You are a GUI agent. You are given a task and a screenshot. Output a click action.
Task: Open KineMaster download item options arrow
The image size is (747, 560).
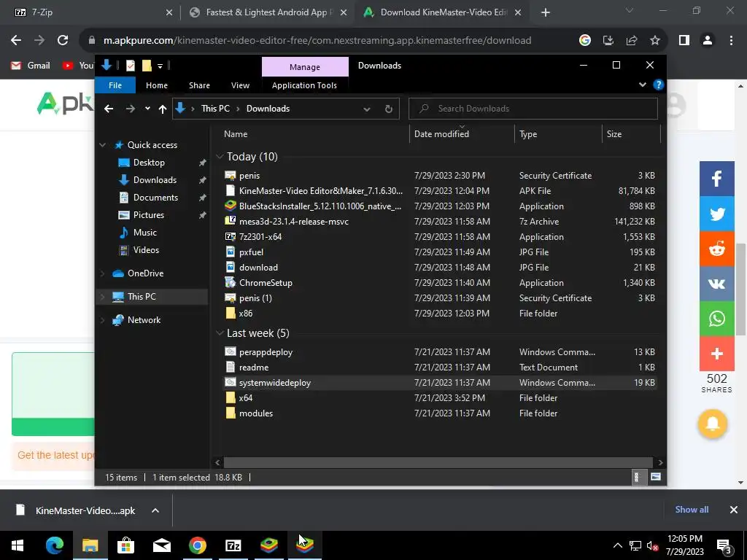(155, 510)
